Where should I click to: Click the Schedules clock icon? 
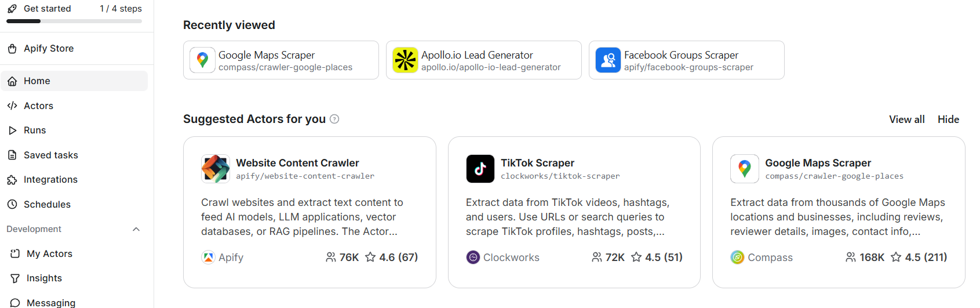12,204
